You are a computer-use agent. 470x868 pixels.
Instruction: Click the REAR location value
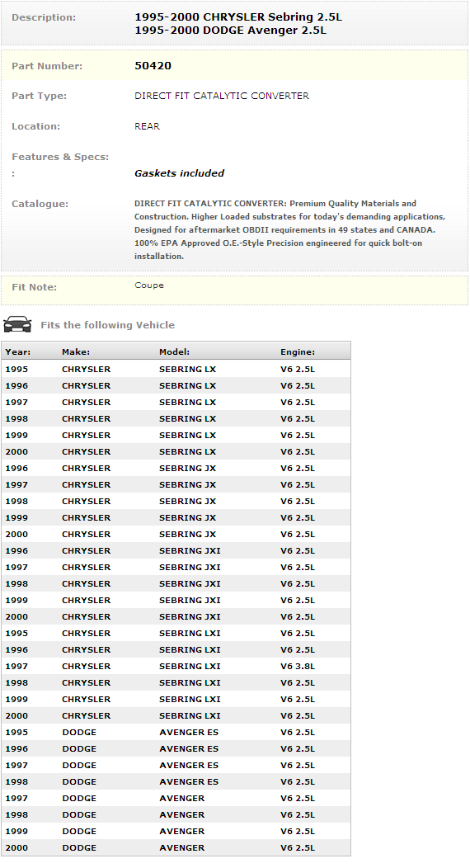click(x=147, y=126)
